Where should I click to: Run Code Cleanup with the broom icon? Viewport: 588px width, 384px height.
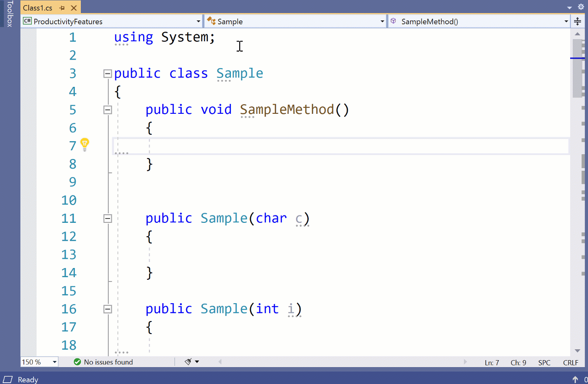click(187, 361)
